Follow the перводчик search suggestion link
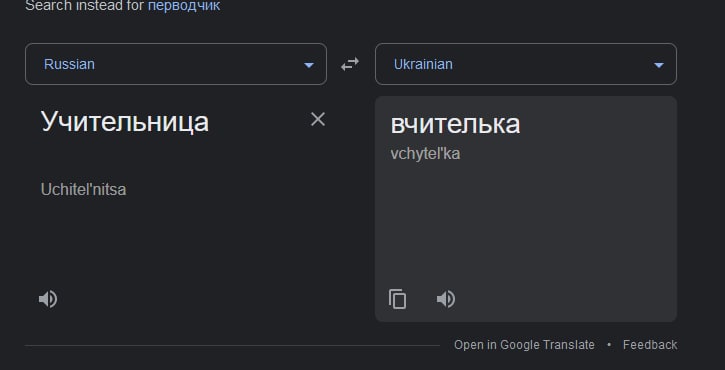This screenshot has width=725, height=370. pyautogui.click(x=184, y=6)
